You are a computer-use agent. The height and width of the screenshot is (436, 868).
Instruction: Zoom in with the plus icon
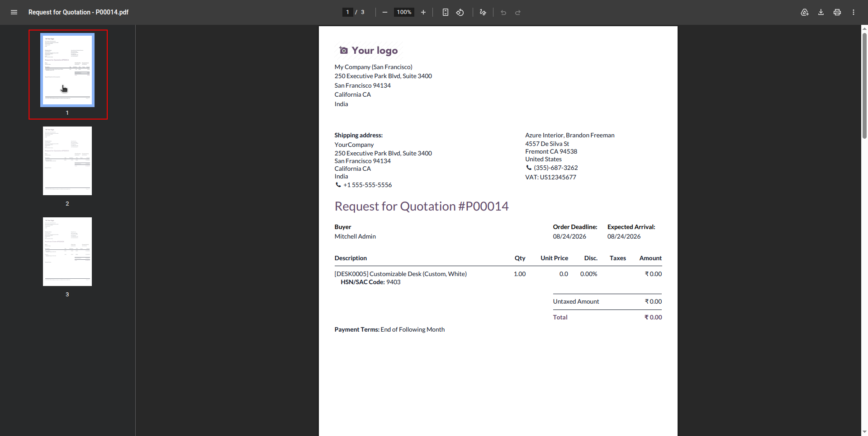pyautogui.click(x=423, y=12)
